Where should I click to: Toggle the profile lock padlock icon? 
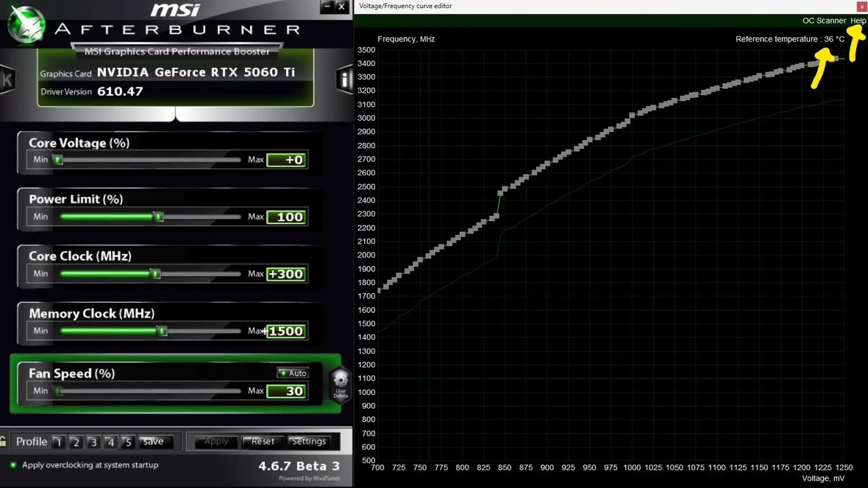(x=3, y=441)
